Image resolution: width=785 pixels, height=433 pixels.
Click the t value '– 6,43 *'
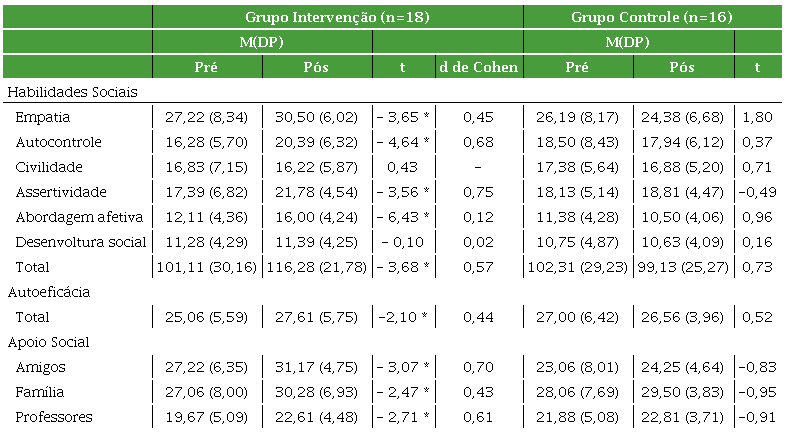tap(402, 217)
